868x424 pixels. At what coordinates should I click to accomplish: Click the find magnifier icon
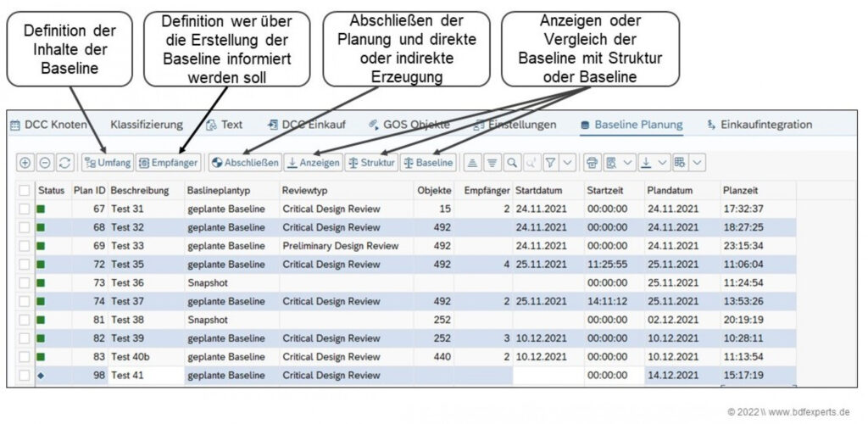512,163
